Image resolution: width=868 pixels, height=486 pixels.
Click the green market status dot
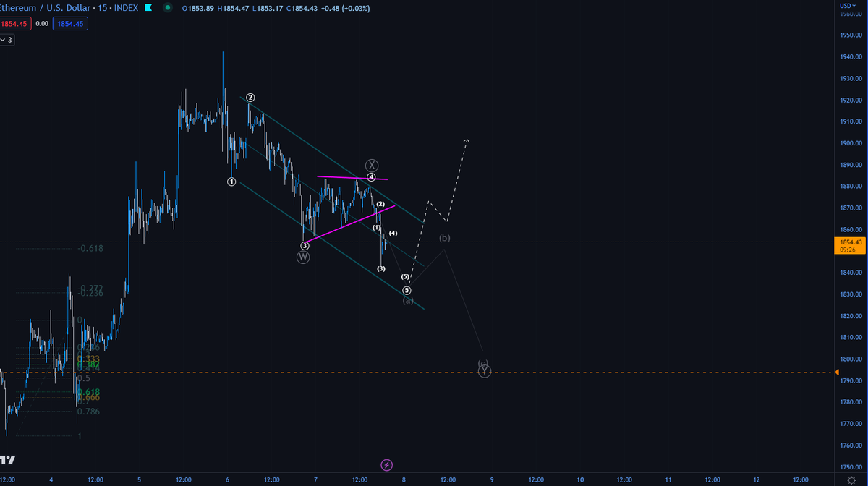click(x=168, y=8)
